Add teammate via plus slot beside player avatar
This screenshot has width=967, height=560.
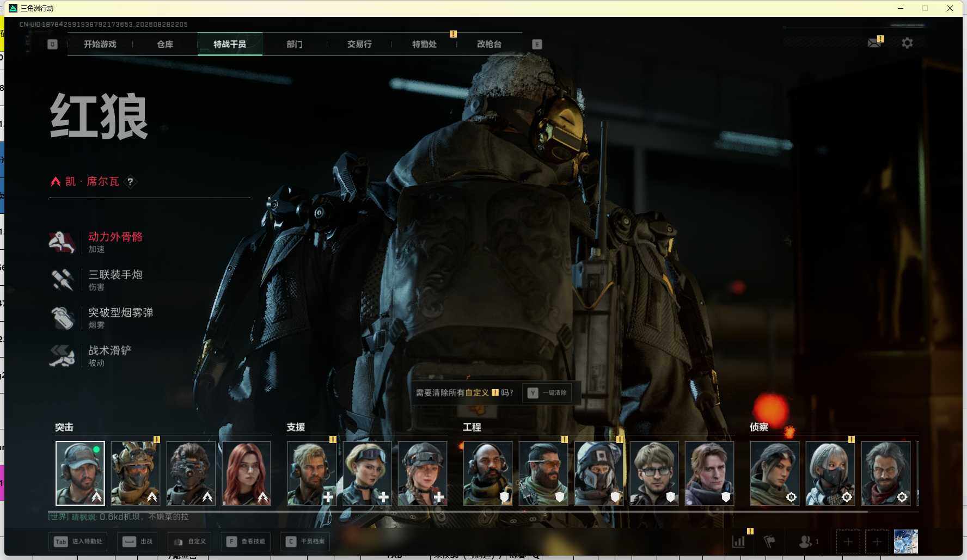pyautogui.click(x=877, y=541)
